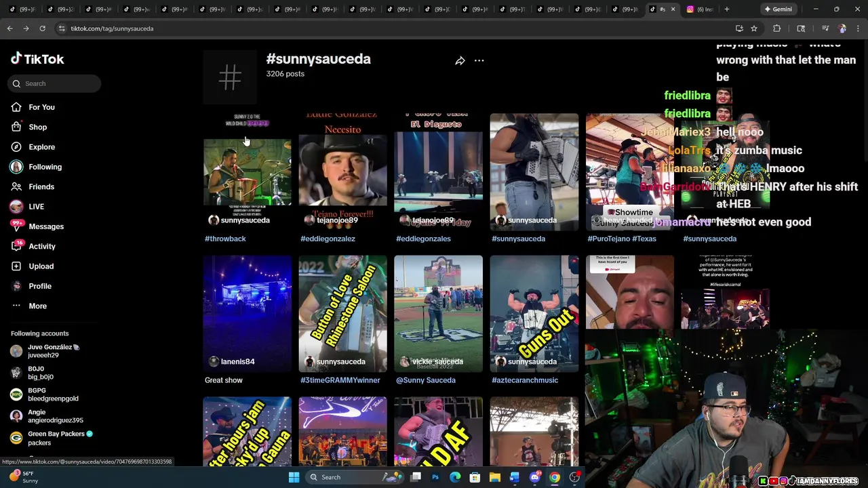
Task: Open Eddie Gonzalez Necesito video
Action: 343,172
